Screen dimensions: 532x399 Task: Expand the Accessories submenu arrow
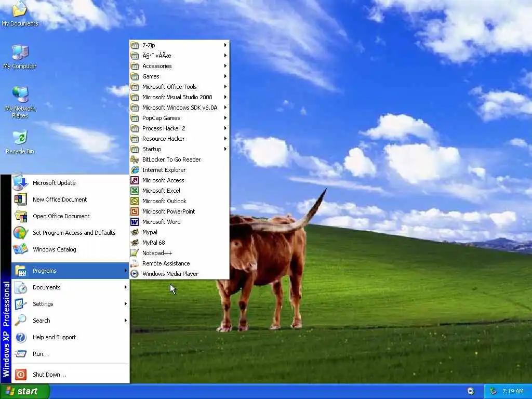[x=225, y=66]
